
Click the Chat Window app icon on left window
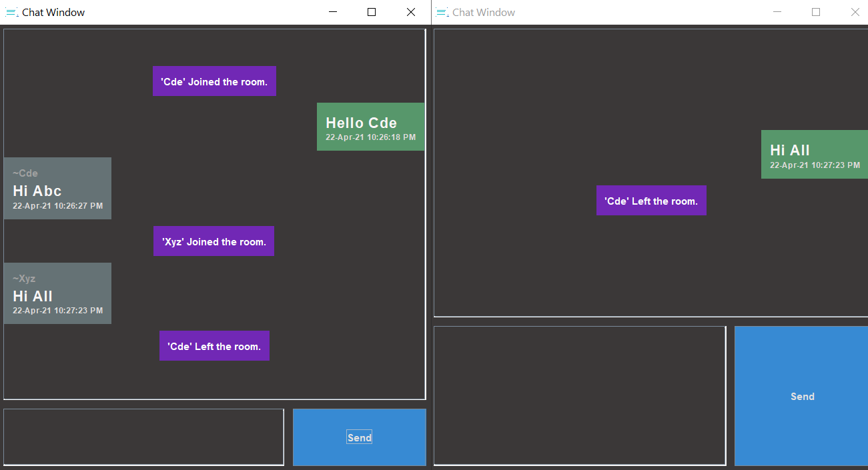click(11, 11)
